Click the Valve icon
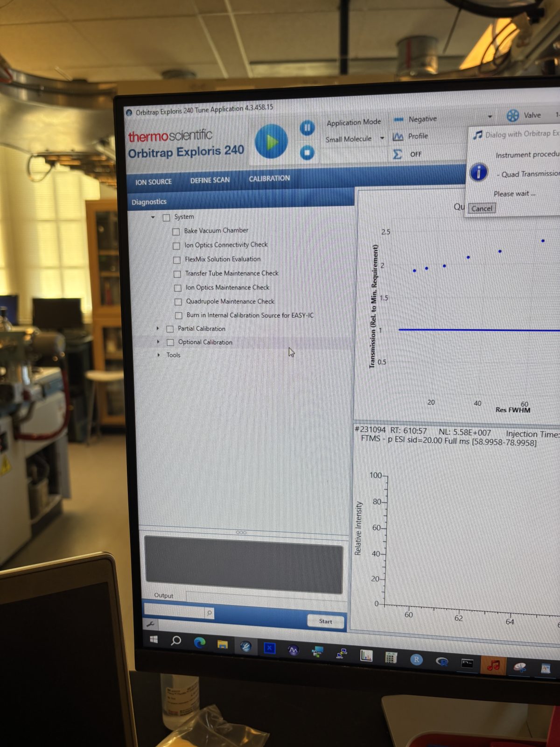The image size is (560, 747). [512, 115]
